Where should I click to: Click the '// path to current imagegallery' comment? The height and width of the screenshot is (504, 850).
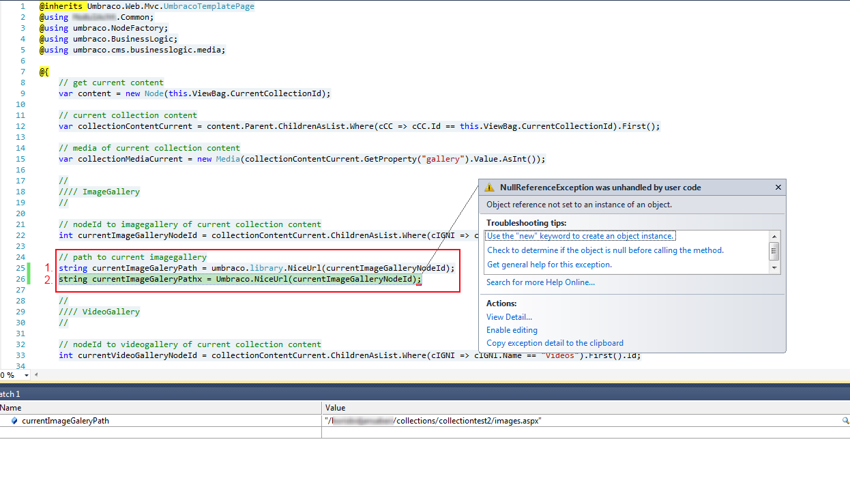(x=132, y=257)
